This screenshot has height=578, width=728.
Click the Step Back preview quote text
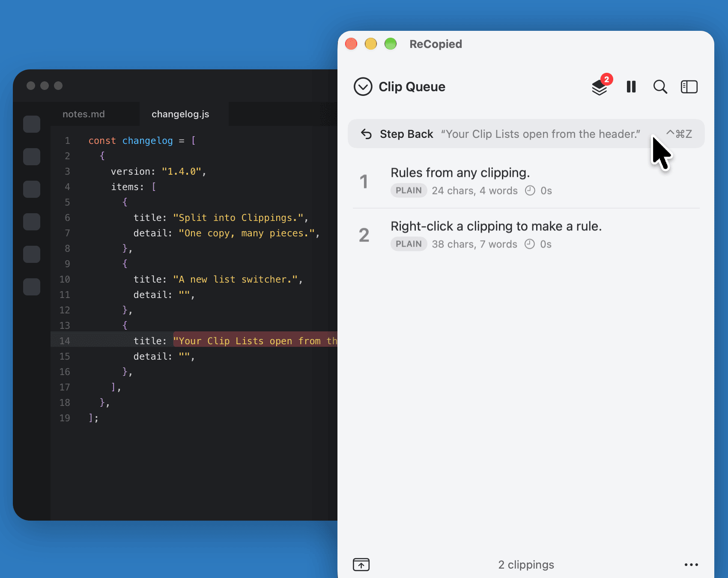(x=541, y=134)
